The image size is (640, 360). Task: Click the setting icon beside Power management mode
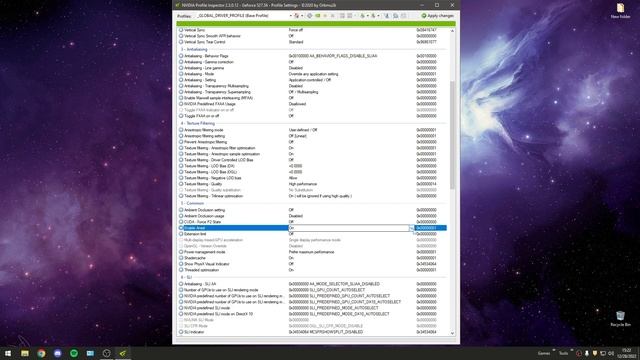181,252
